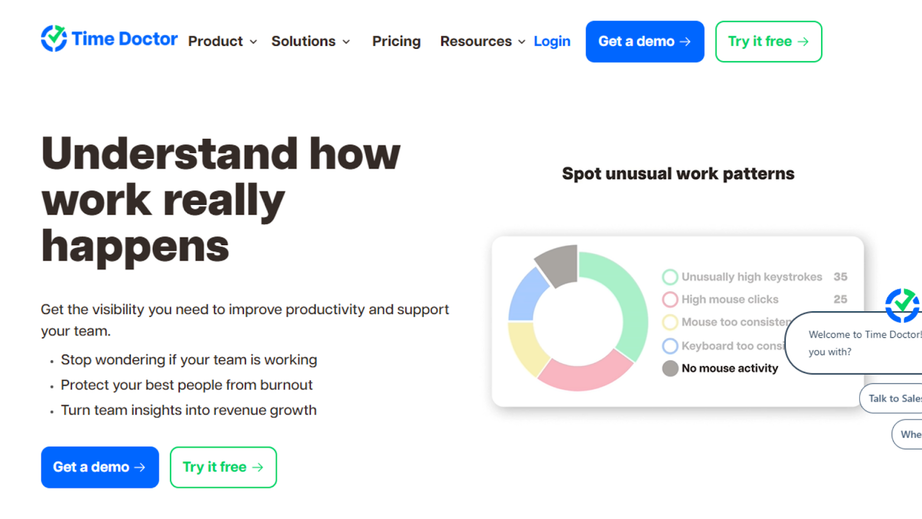Click the Time Doctor logo checkmark icon
Screen dimensions: 922x519
[54, 39]
